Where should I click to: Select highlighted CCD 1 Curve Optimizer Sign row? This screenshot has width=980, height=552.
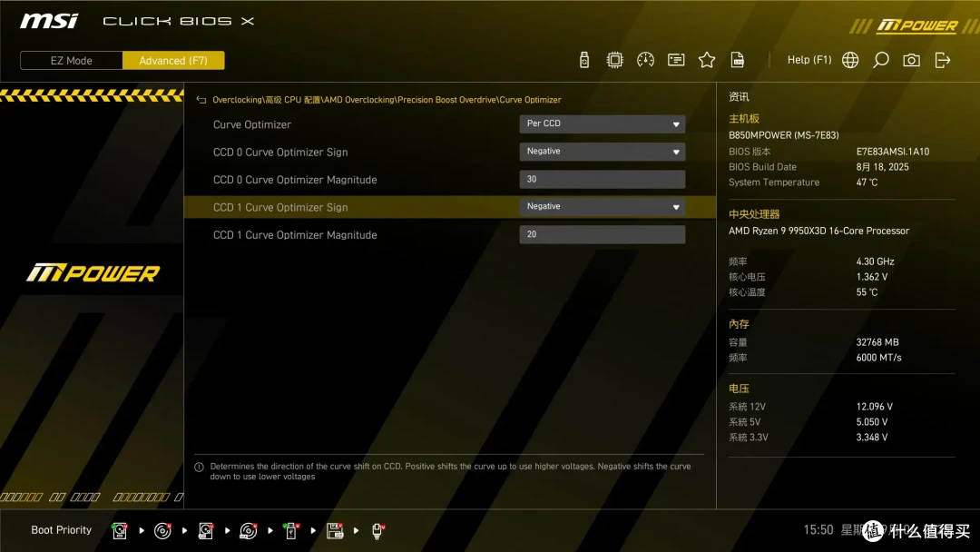coord(450,207)
